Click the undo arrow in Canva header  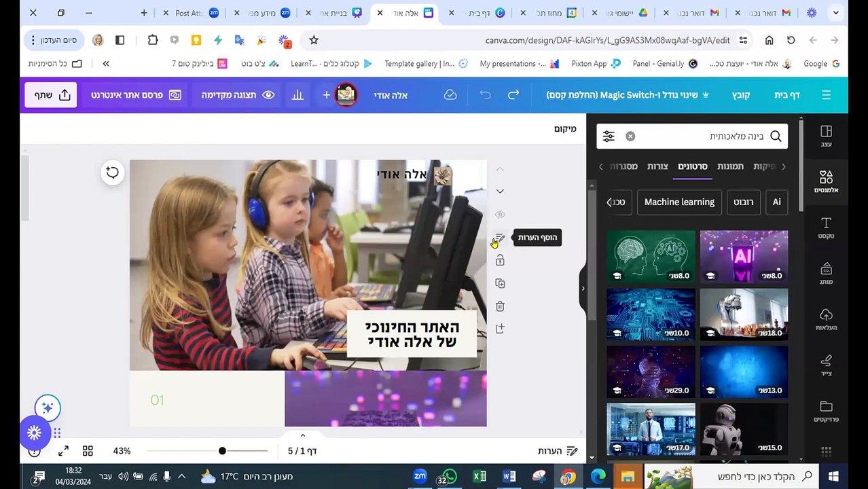pos(485,95)
